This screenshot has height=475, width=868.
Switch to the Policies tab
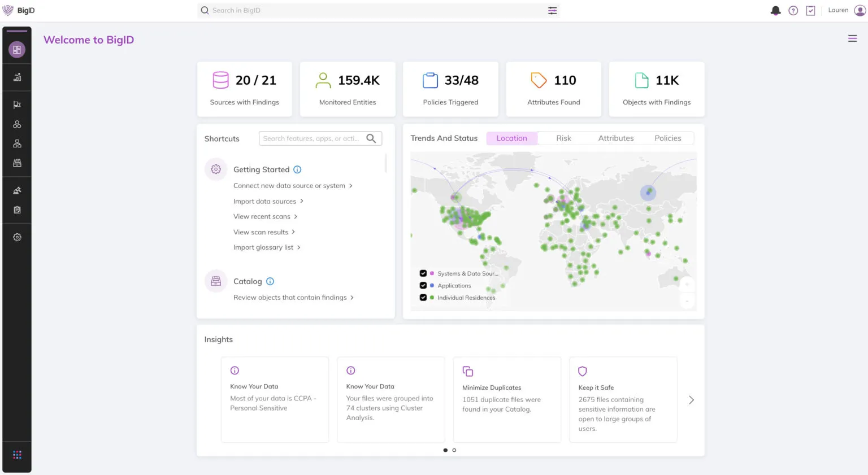(667, 138)
